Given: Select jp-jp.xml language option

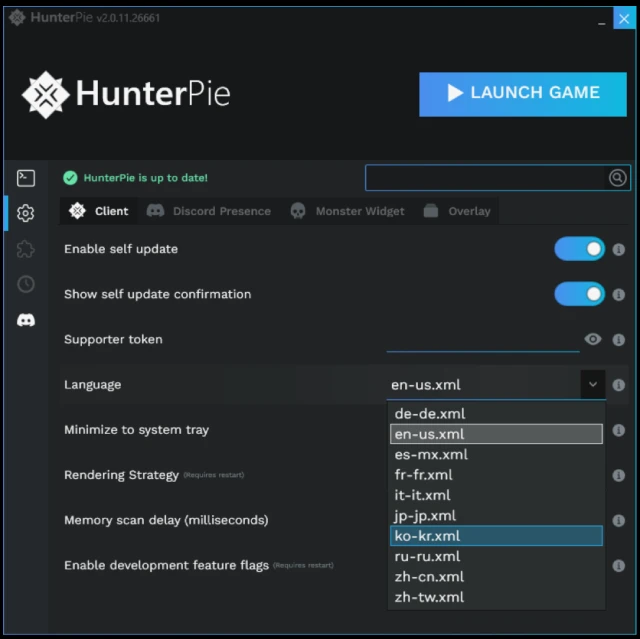Looking at the screenshot, I should pos(496,516).
